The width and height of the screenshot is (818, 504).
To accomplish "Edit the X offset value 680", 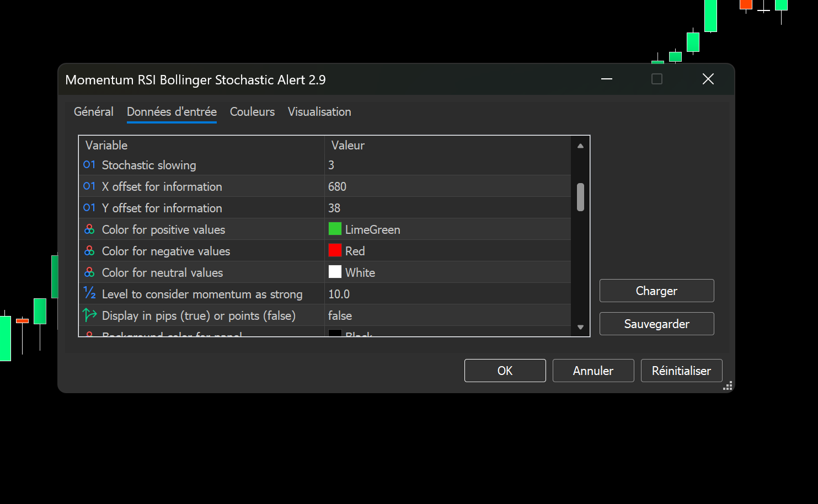I will click(x=337, y=186).
